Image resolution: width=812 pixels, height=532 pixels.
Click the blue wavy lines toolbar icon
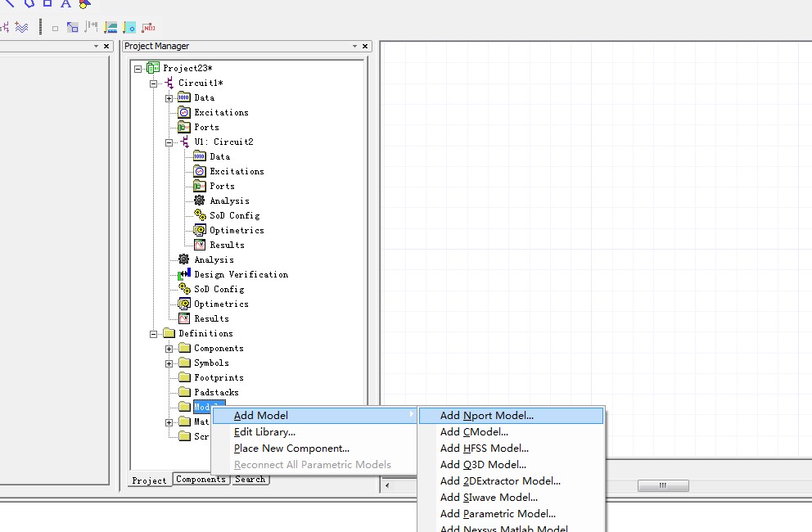22,27
